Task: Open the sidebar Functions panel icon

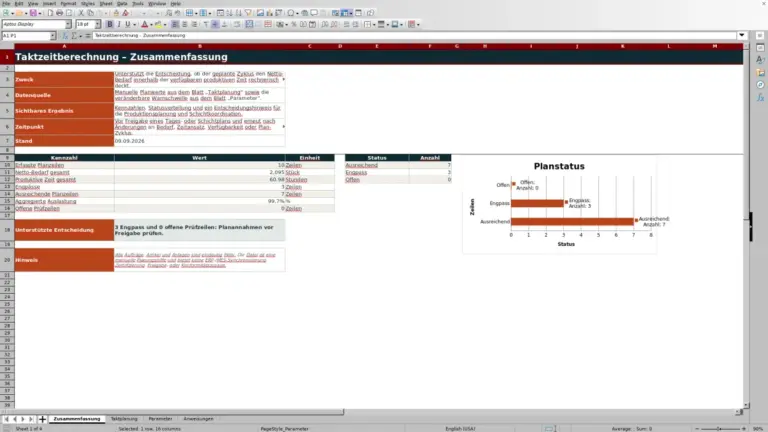Action: [x=760, y=97]
